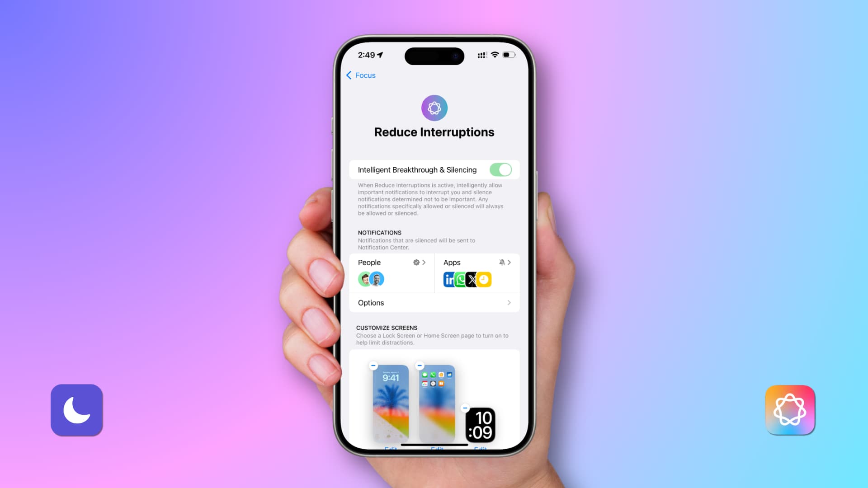Open the Options settings row
The width and height of the screenshot is (868, 488).
coord(434,303)
